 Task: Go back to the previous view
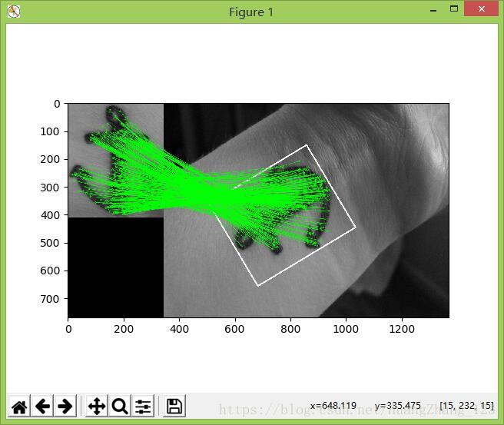tap(42, 406)
